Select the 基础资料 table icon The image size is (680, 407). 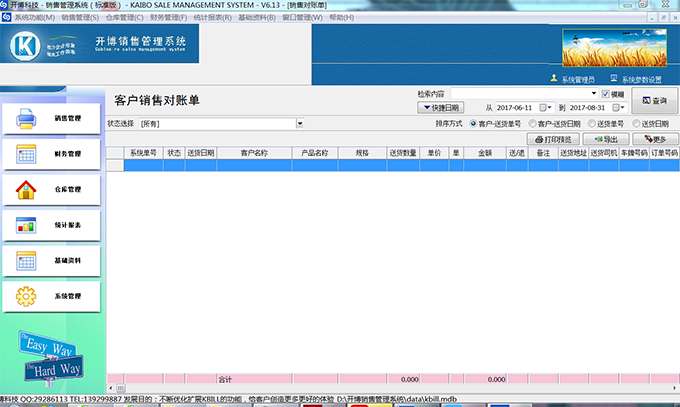pos(27,260)
